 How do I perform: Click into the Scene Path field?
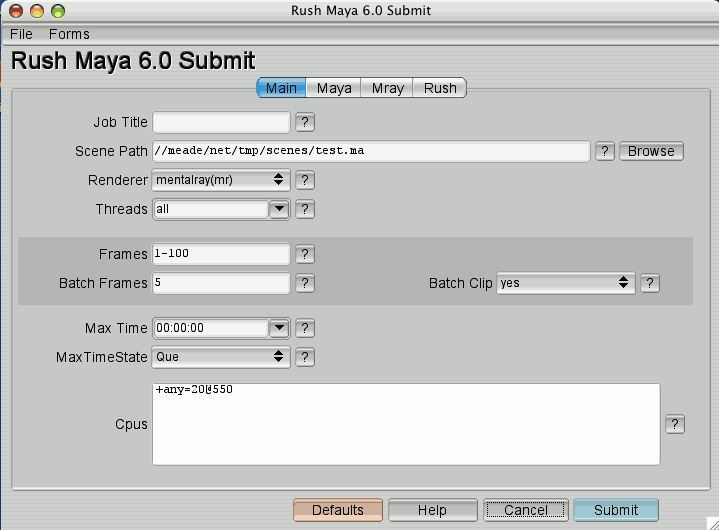click(371, 151)
